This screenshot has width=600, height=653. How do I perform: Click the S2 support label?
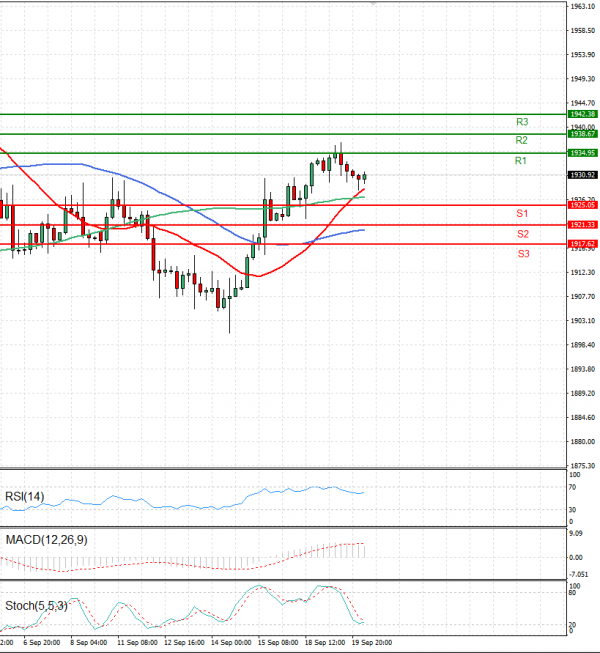[x=523, y=234]
